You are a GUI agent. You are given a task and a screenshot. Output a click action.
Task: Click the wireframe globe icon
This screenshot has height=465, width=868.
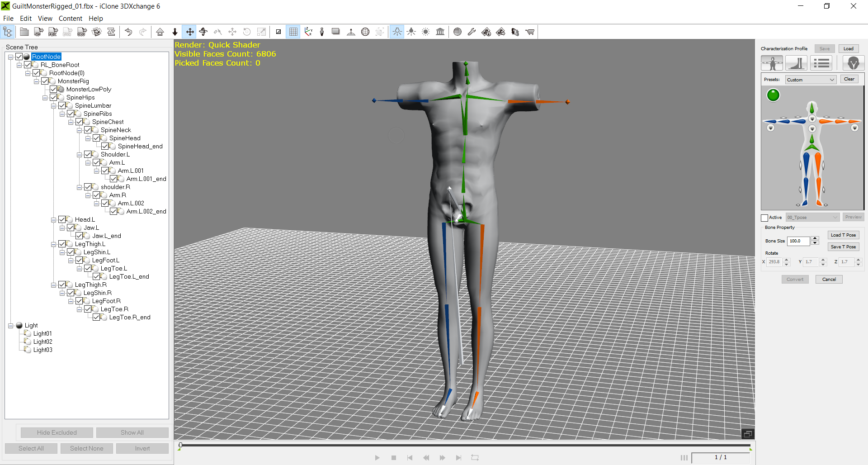click(365, 32)
